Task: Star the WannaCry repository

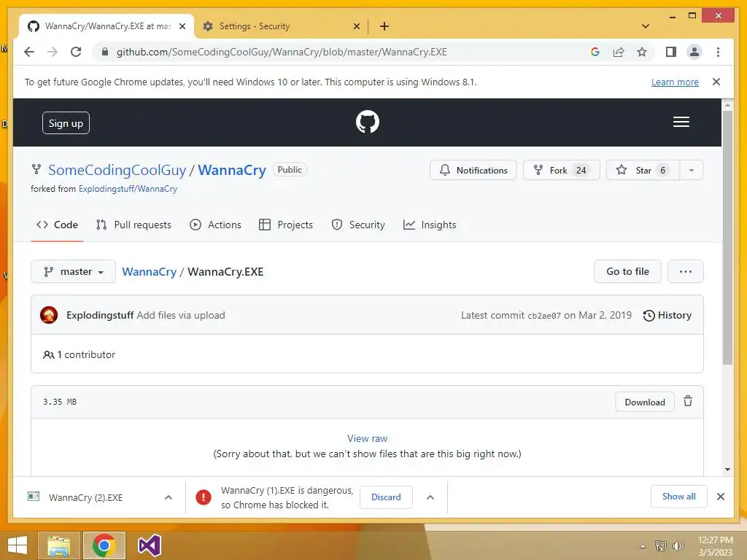Action: tap(643, 170)
